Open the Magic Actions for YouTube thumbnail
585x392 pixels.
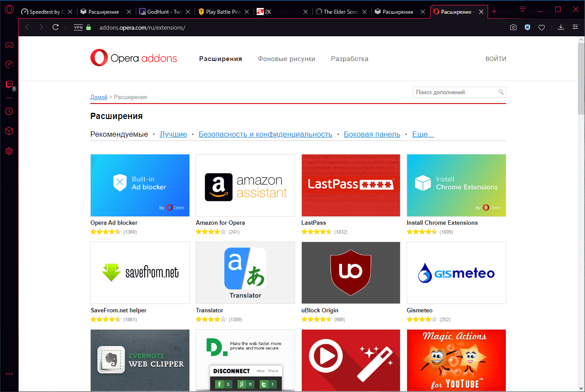pyautogui.click(x=456, y=360)
